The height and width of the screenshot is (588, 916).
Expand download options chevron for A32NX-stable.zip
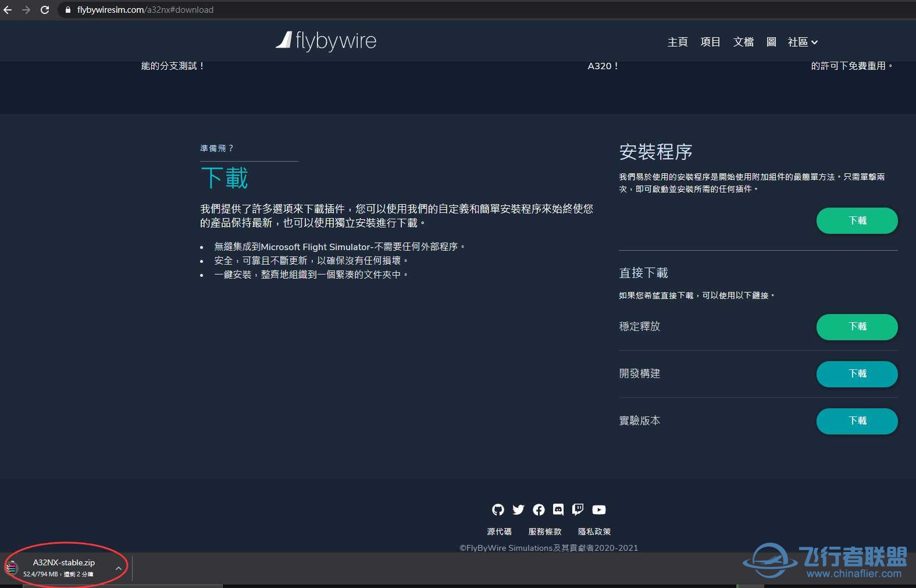click(119, 568)
